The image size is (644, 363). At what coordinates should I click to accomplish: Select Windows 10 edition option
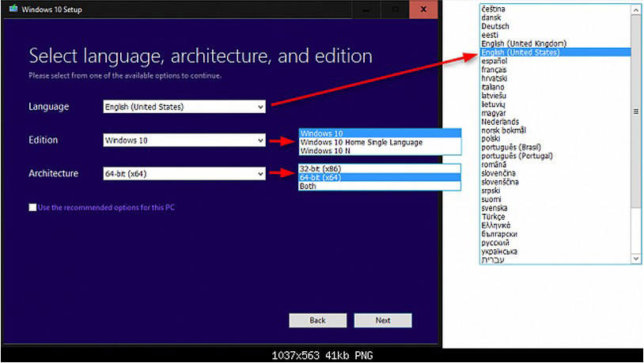point(380,134)
